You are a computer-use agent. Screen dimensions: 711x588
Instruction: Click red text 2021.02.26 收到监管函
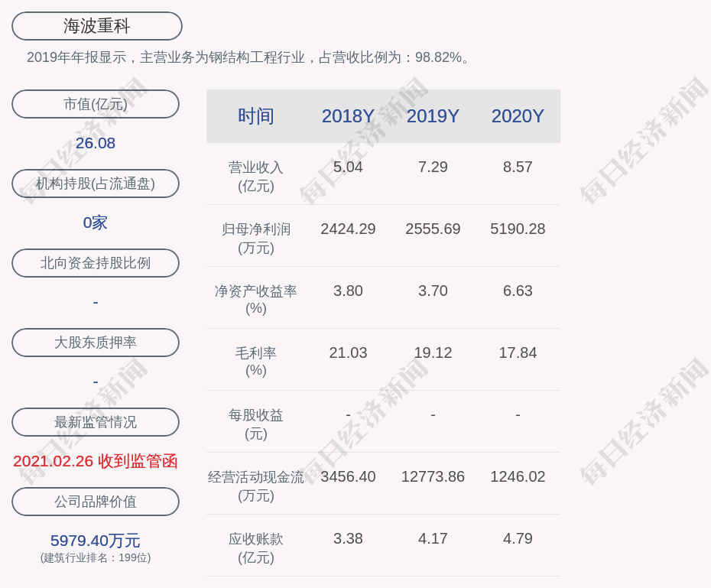(96, 461)
